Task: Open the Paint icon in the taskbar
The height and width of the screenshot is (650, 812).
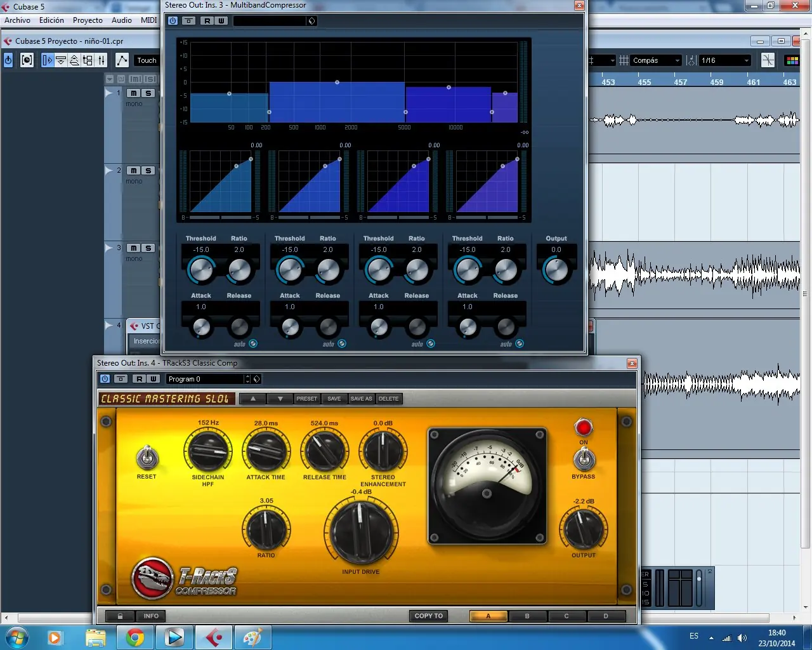Action: [252, 637]
